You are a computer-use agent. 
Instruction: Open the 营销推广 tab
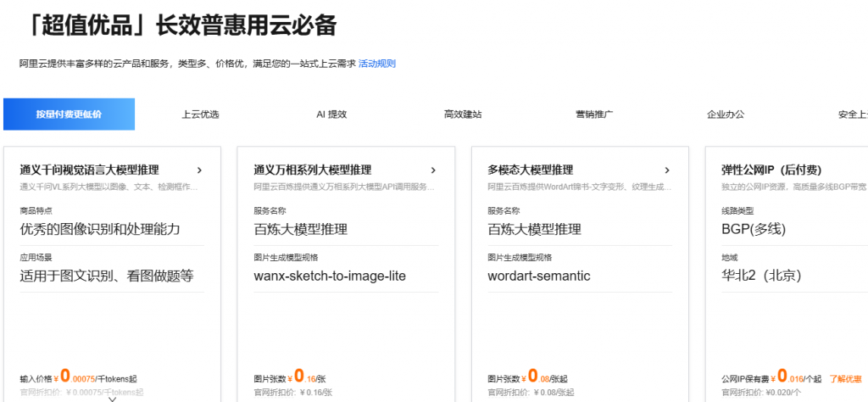(594, 114)
